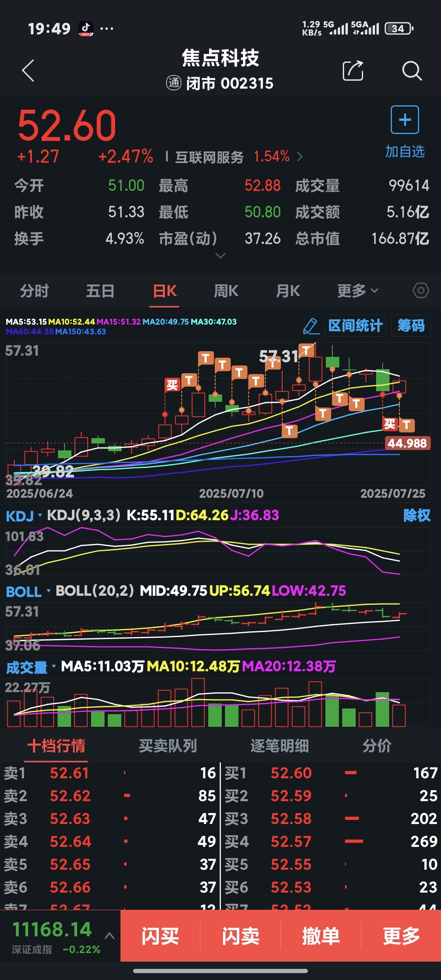
Task: Tap the 买 marker above left candles
Action: pyautogui.click(x=172, y=385)
